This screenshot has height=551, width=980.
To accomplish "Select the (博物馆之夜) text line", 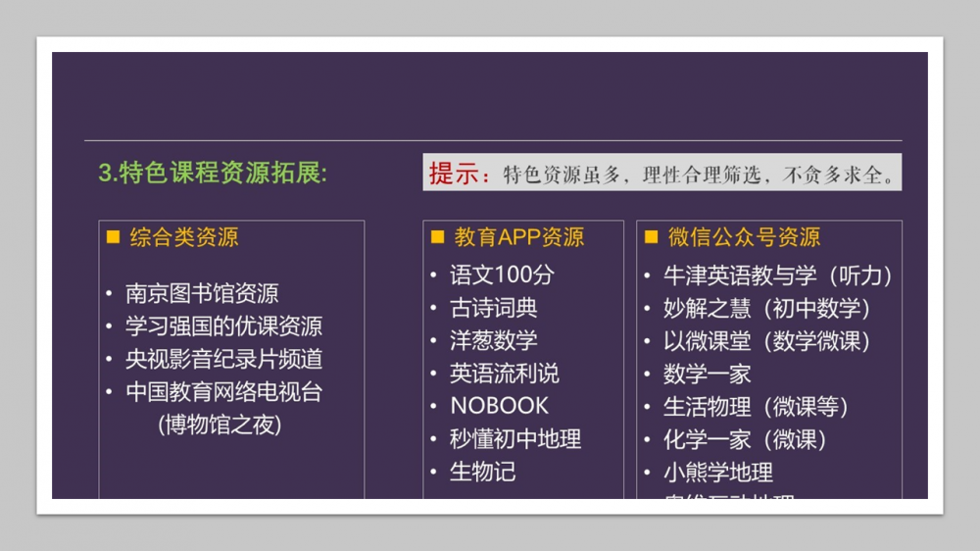I will pyautogui.click(x=220, y=425).
